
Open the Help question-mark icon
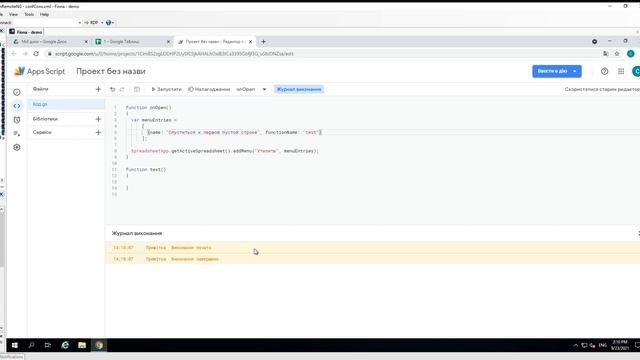tap(604, 71)
